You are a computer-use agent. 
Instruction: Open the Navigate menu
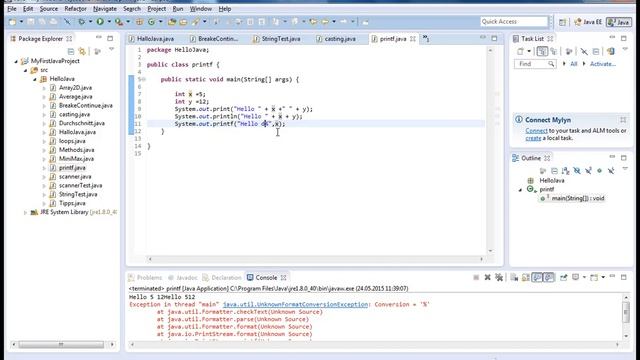(x=104, y=9)
